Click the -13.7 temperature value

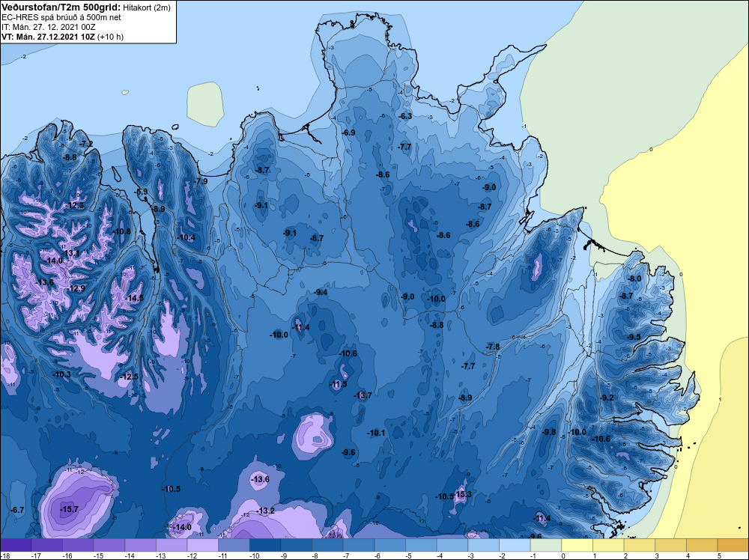point(363,395)
